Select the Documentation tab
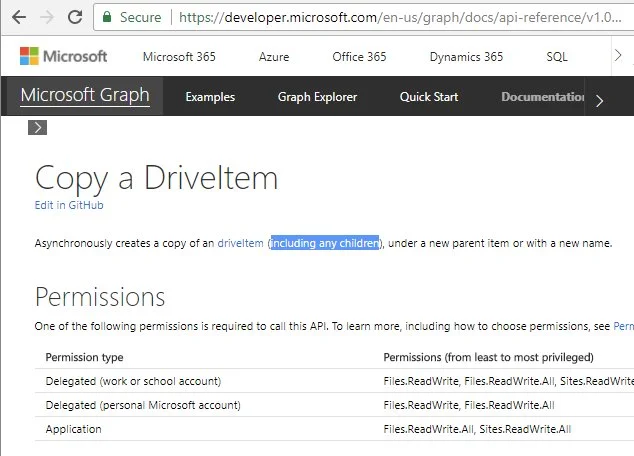 [x=542, y=97]
